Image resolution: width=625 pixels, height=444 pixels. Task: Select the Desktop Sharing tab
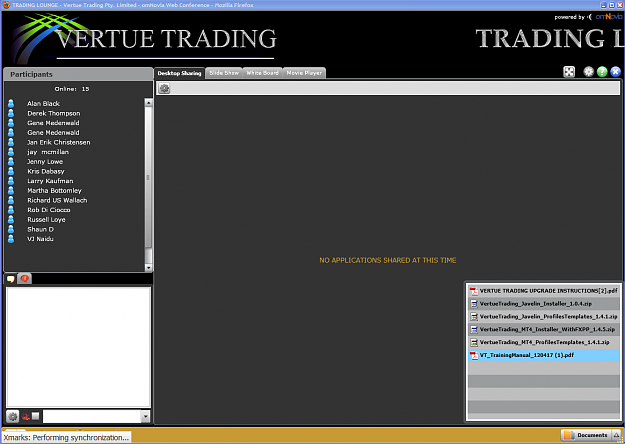tap(179, 73)
